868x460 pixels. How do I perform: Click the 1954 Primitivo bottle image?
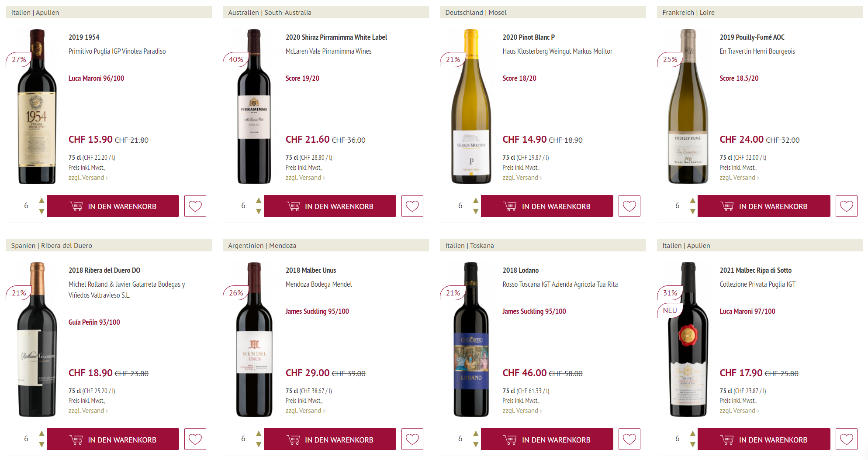37,106
